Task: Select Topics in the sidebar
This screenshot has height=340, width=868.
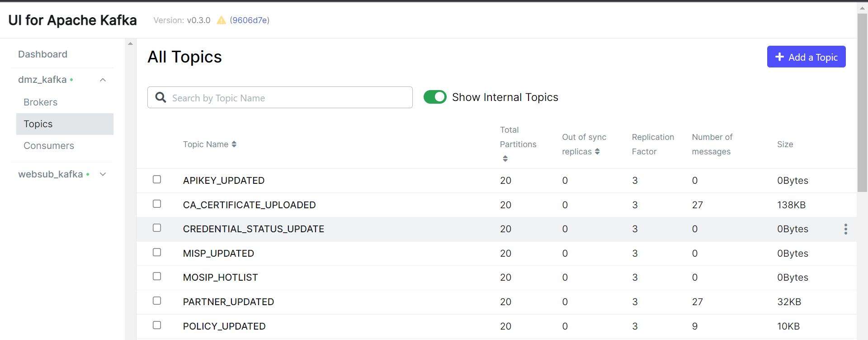Action: (x=65, y=124)
